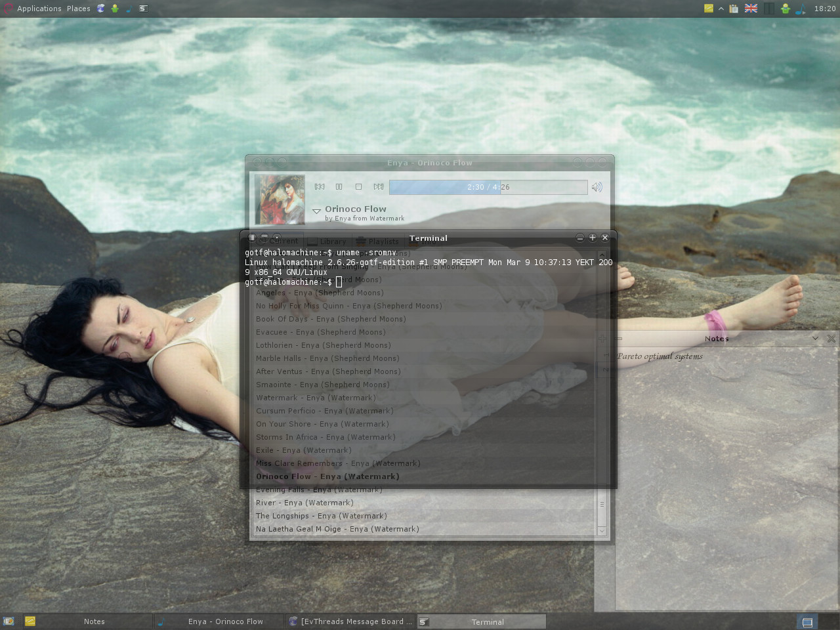
Task: Click the "Pareto optimal systems" note text
Action: [x=660, y=356]
